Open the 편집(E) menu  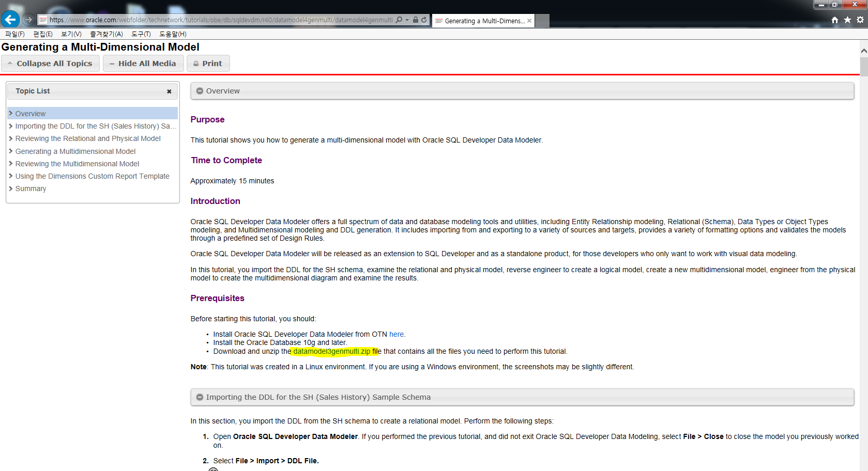pos(43,34)
